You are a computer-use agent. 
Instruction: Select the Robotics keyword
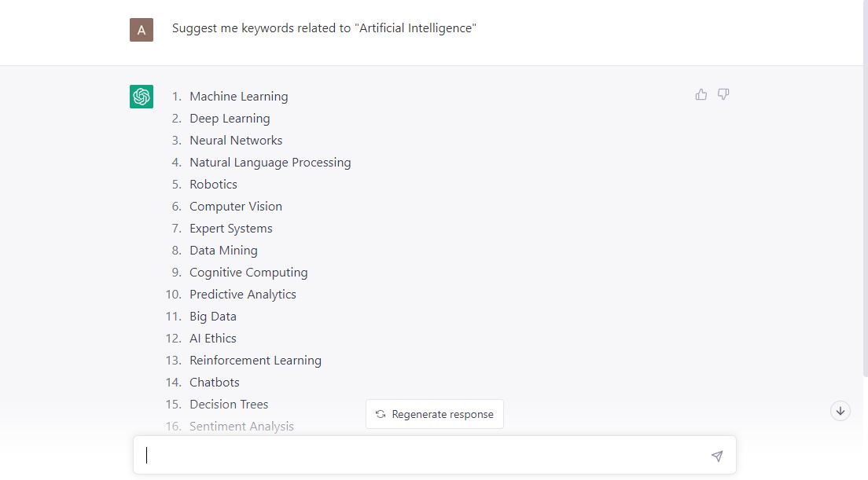pos(213,184)
